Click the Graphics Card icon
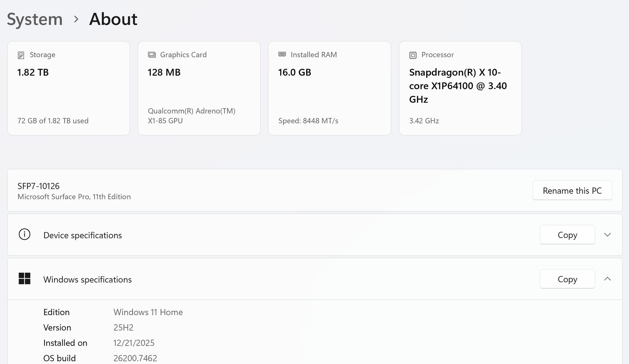This screenshot has width=629, height=364. pyautogui.click(x=152, y=55)
